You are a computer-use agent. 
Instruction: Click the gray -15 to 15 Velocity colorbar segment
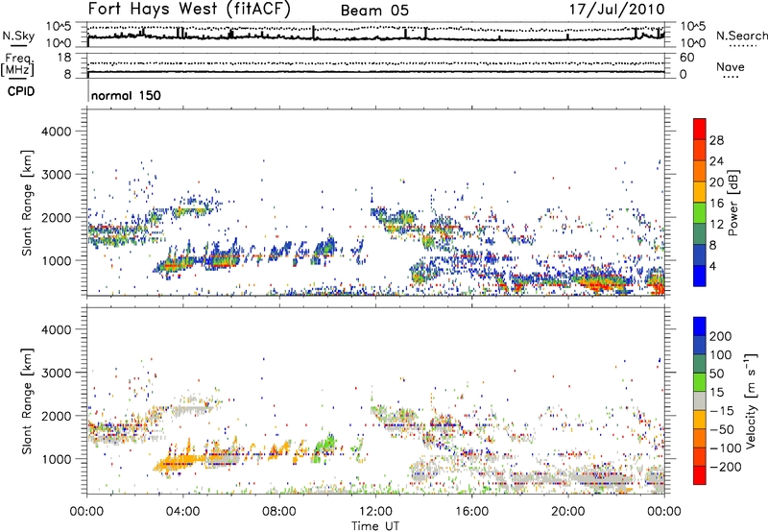(700, 400)
